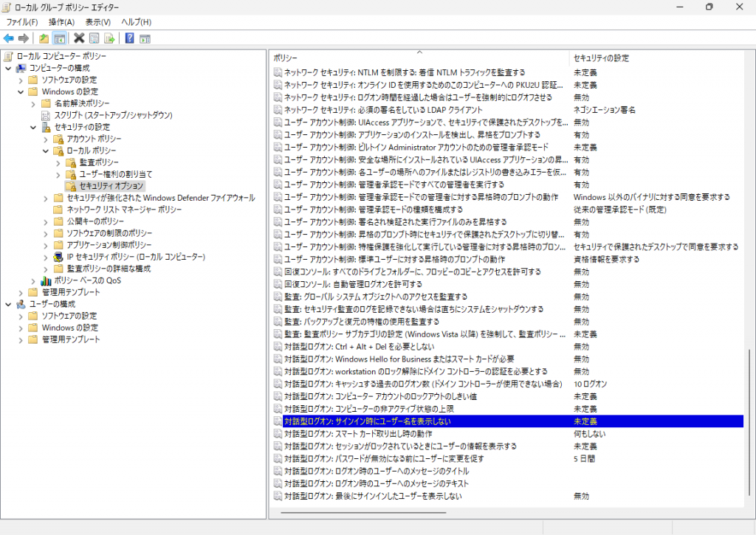Collapse the ユーザーの構成 node
The image size is (756, 535).
point(8,304)
